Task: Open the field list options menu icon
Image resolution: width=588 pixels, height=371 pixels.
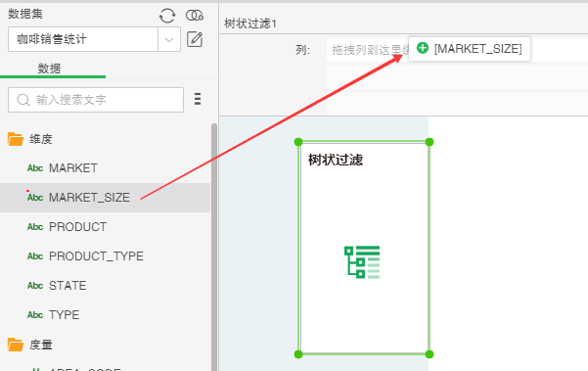Action: coord(198,99)
